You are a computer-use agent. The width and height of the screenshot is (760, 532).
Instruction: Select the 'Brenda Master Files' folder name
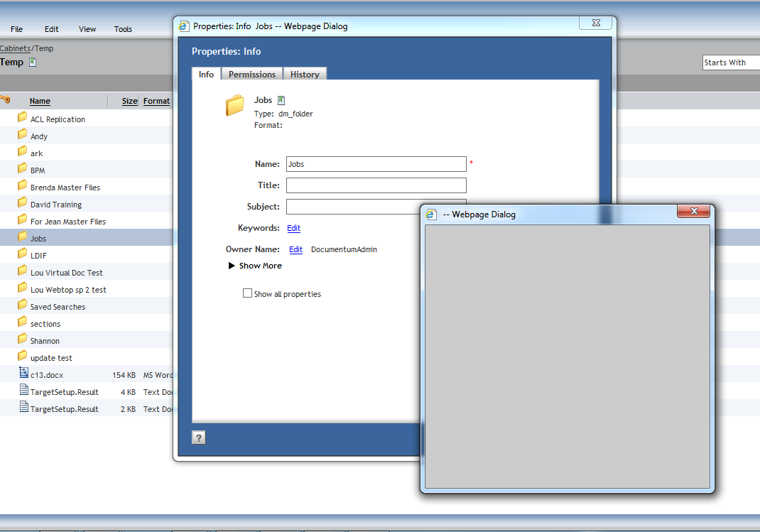[65, 188]
